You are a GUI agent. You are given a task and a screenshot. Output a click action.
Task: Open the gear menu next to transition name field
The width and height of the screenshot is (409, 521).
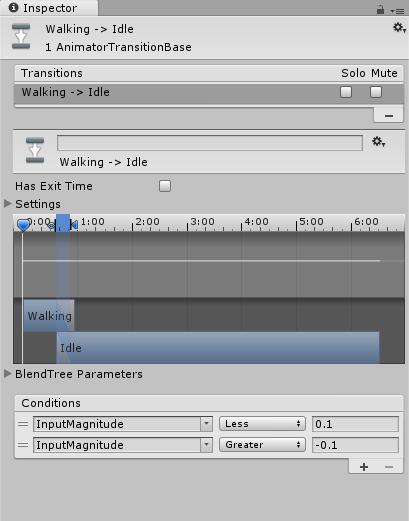click(x=379, y=142)
